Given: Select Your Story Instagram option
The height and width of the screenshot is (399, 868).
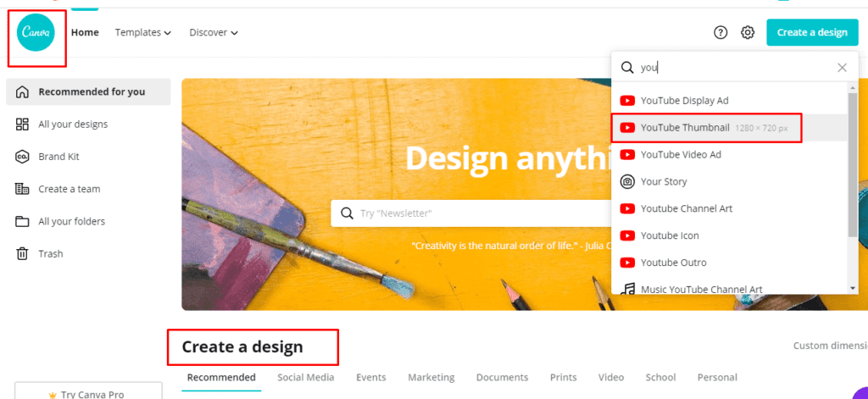Looking at the screenshot, I should point(664,181).
